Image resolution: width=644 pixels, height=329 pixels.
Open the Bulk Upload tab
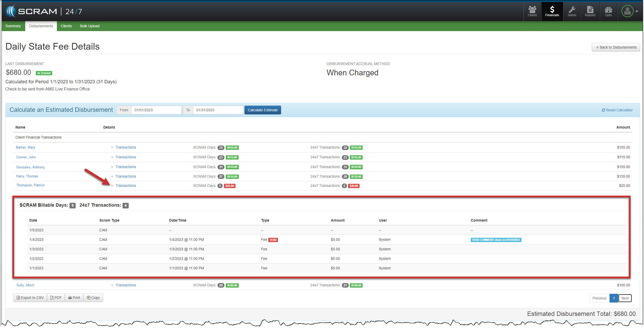tap(90, 26)
